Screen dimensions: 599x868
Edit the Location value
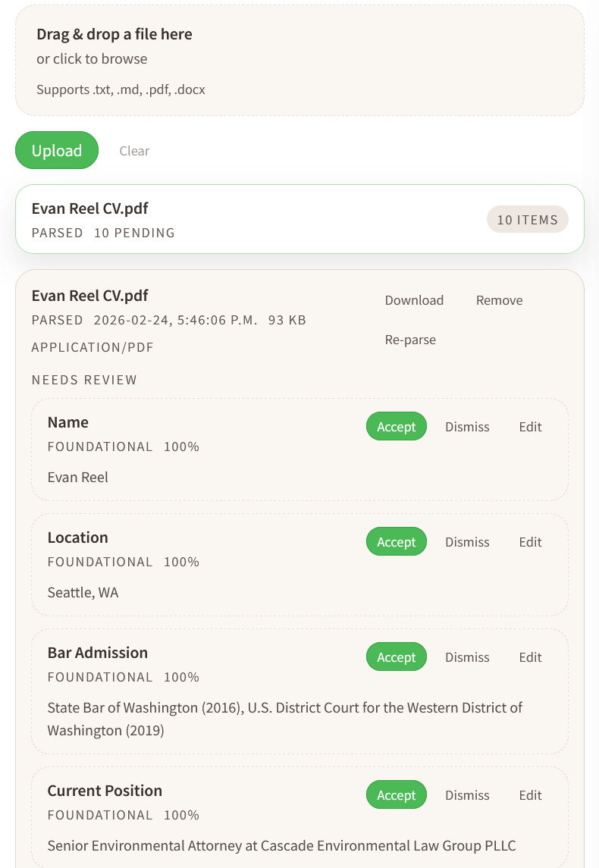pos(529,542)
